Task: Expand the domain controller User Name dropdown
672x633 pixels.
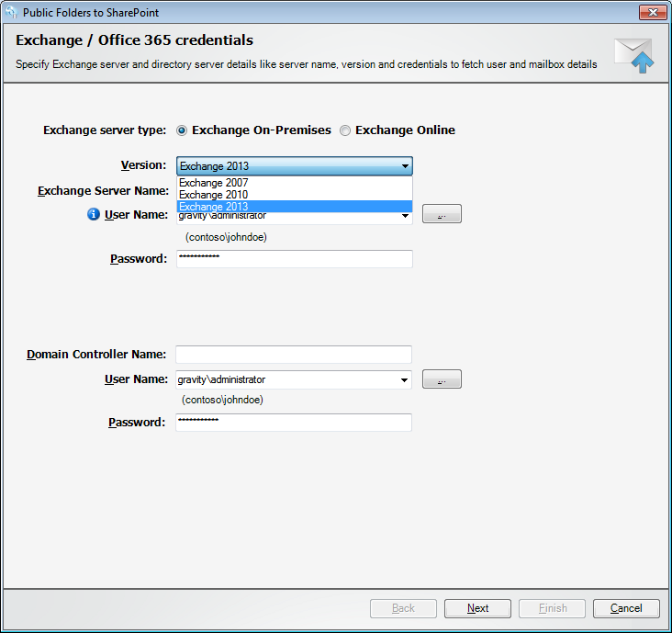Action: [x=404, y=380]
